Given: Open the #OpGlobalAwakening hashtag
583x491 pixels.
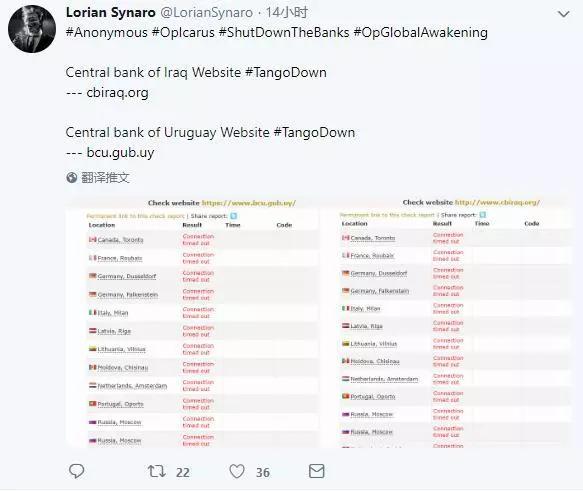Looking at the screenshot, I should click(x=421, y=33).
